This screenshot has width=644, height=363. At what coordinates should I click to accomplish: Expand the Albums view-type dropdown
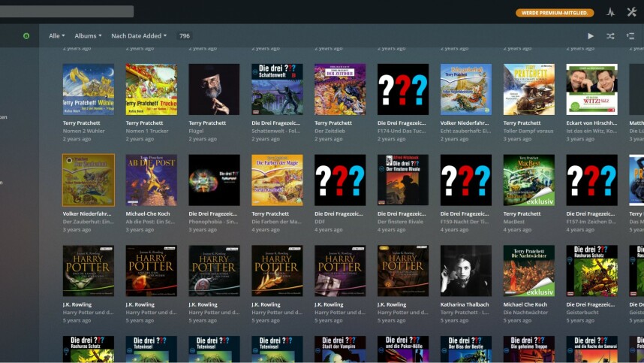click(x=88, y=36)
